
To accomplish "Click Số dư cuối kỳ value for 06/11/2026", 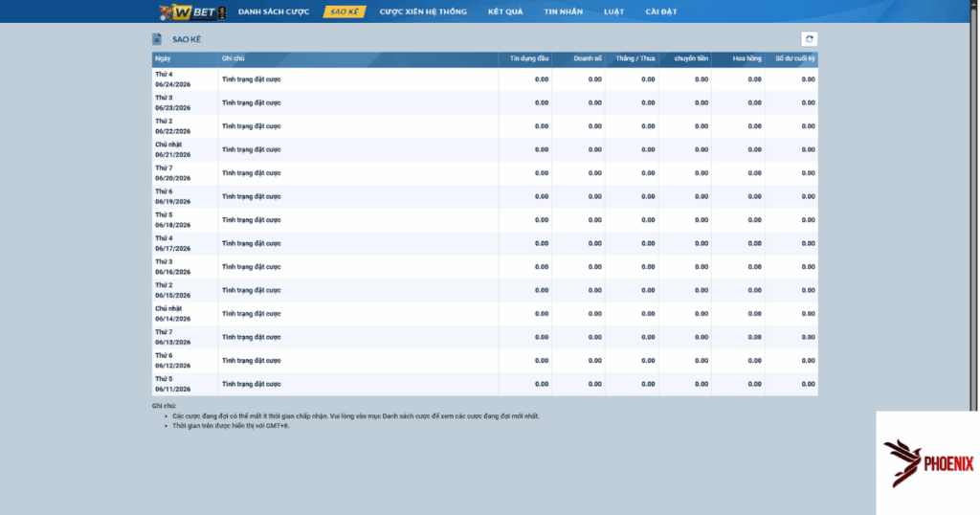I will 808,385.
